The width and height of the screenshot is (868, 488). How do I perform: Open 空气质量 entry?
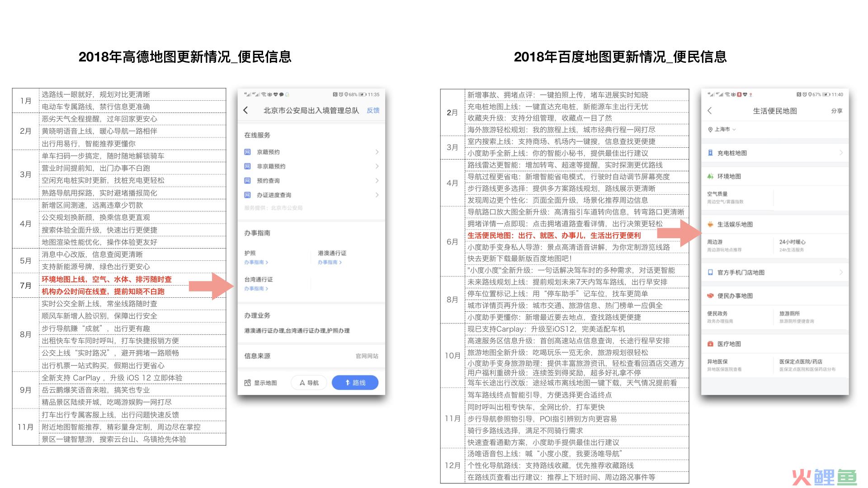pyautogui.click(x=726, y=197)
